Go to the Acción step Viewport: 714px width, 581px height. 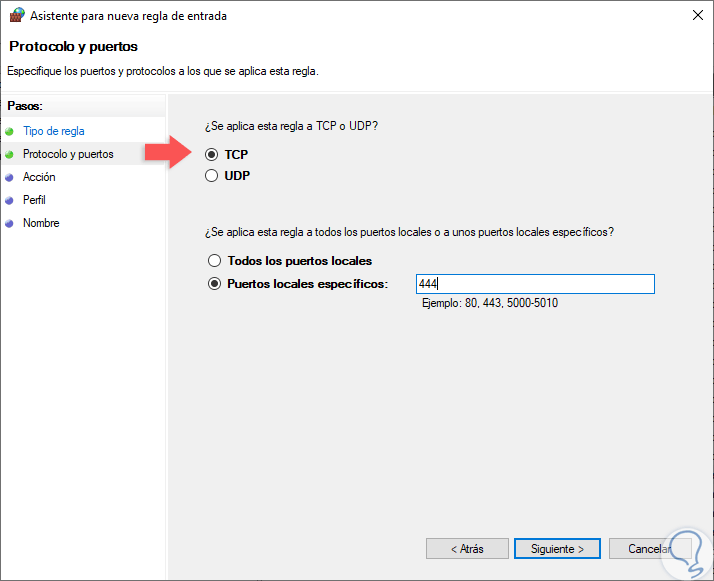point(39,177)
